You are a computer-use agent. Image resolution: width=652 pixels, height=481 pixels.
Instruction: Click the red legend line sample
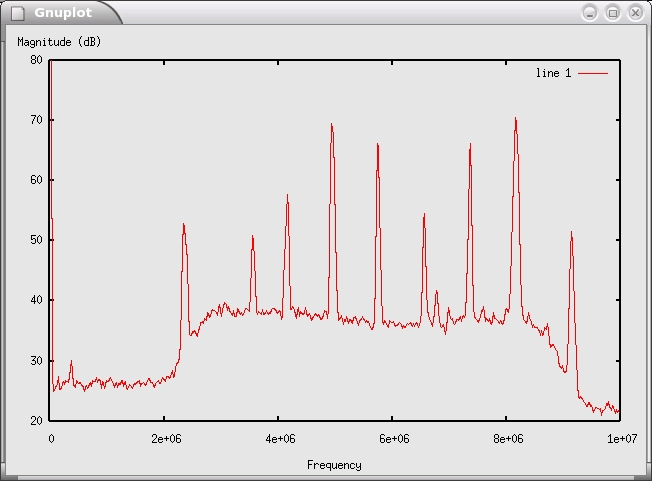592,73
